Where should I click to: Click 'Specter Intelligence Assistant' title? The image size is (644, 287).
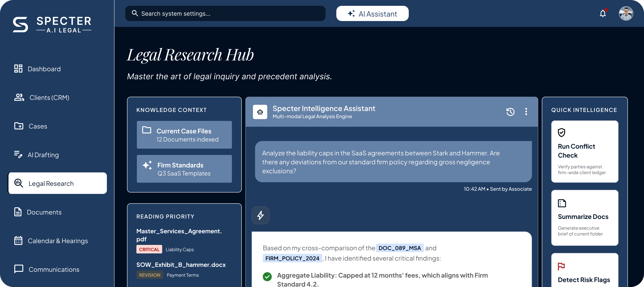pos(324,108)
